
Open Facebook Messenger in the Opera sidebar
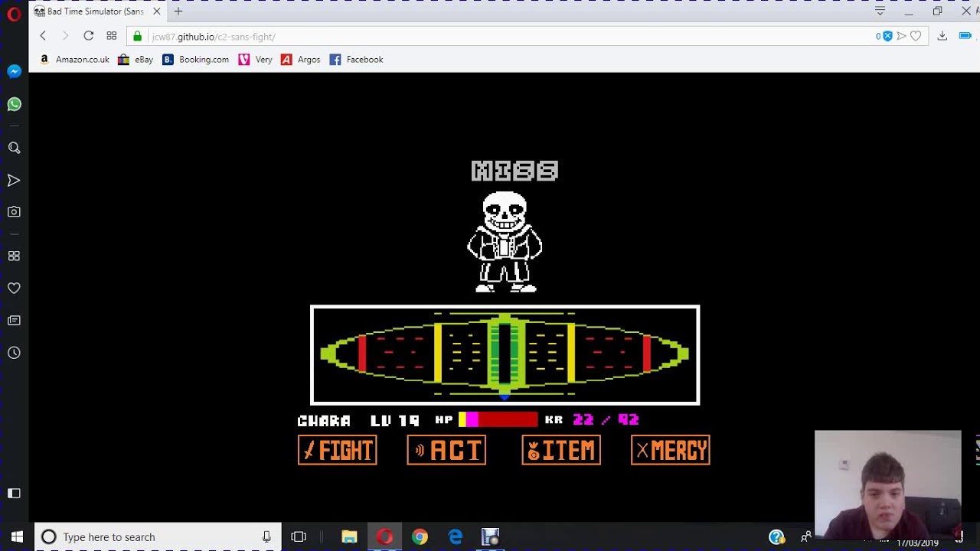pos(14,71)
